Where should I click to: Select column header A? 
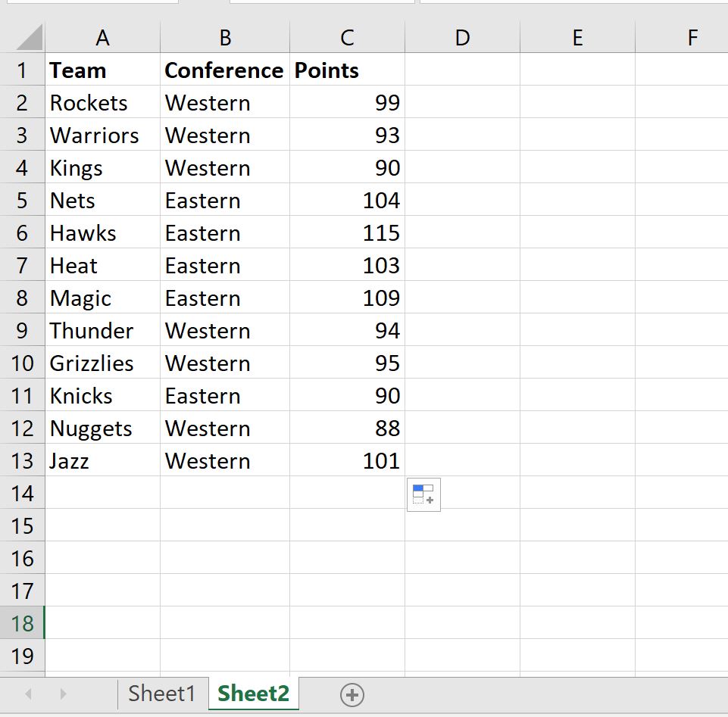(102, 36)
